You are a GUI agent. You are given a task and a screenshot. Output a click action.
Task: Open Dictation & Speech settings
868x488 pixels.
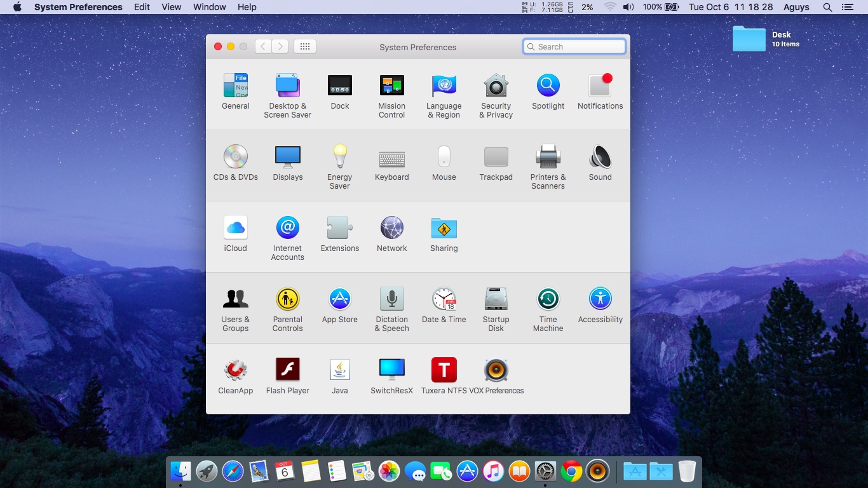(392, 309)
